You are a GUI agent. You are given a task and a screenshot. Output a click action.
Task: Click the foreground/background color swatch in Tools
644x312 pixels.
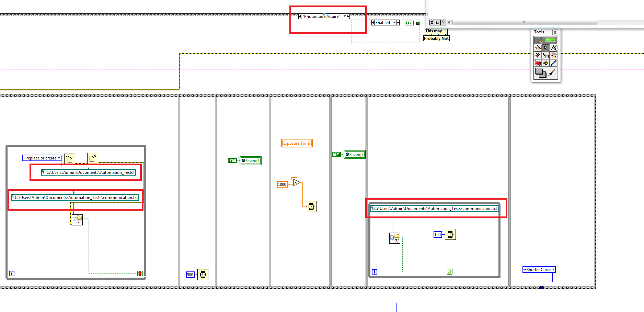[x=540, y=73]
